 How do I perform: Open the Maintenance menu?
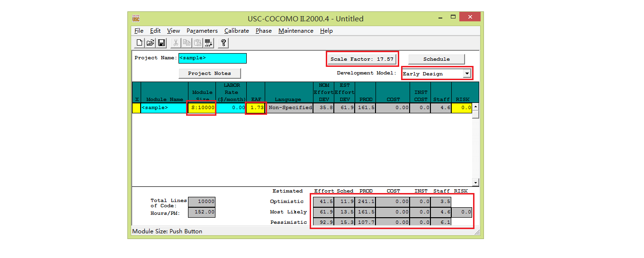pyautogui.click(x=296, y=30)
